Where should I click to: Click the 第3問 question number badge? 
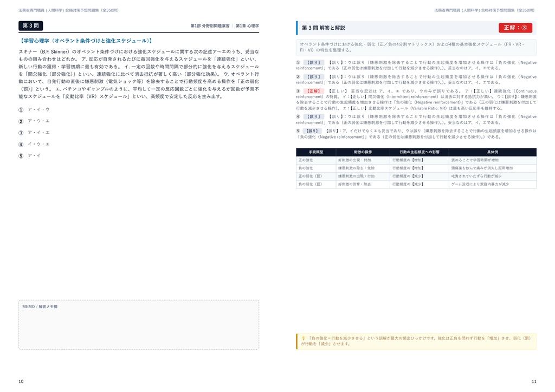pyautogui.click(x=31, y=26)
